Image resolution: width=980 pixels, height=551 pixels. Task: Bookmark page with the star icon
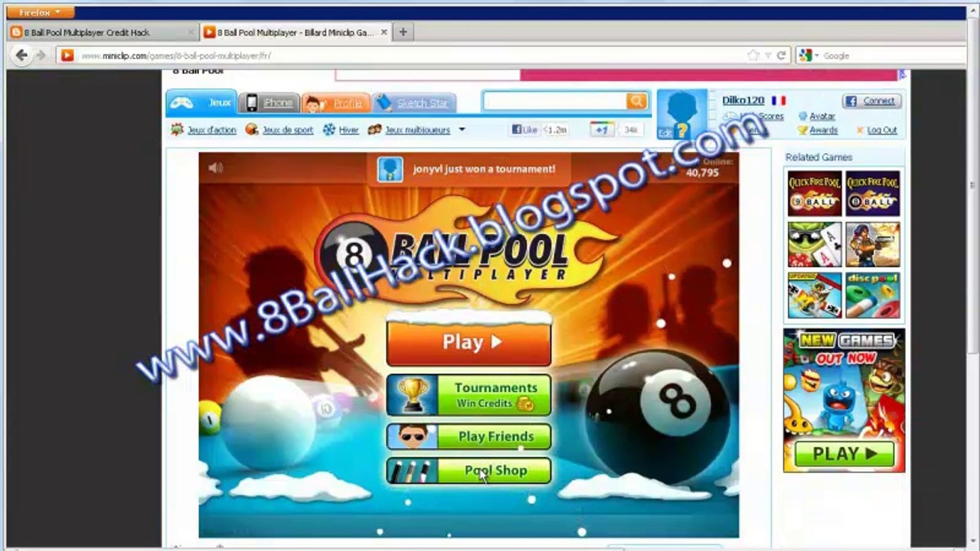[753, 55]
